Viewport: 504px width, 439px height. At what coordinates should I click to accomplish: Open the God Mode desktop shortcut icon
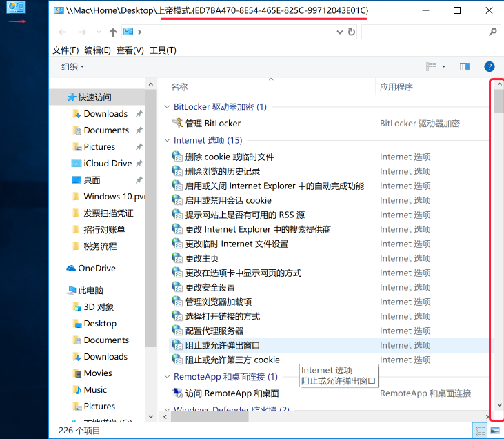16,7
